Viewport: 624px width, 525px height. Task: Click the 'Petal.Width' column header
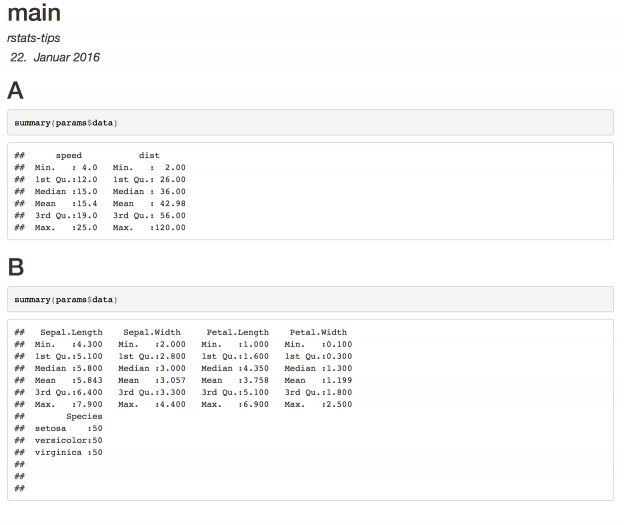(318, 332)
